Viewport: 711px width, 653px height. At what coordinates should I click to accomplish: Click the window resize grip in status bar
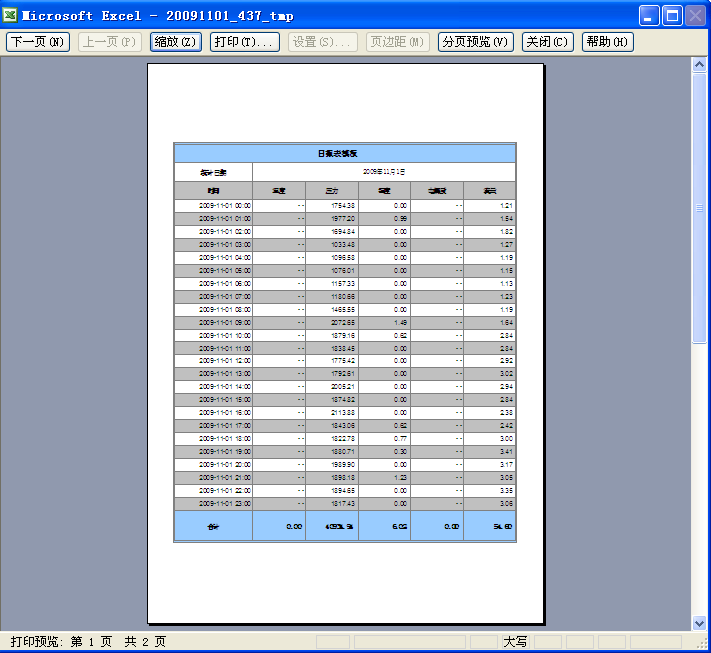703,644
